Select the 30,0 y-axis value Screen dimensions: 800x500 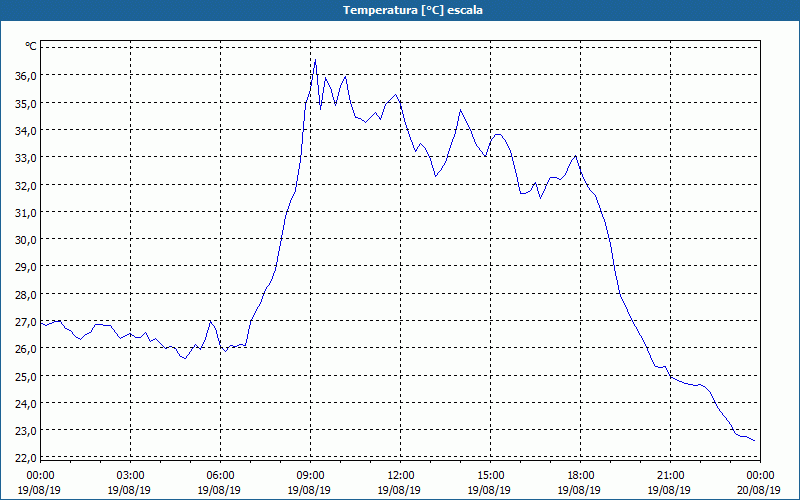[x=26, y=240]
